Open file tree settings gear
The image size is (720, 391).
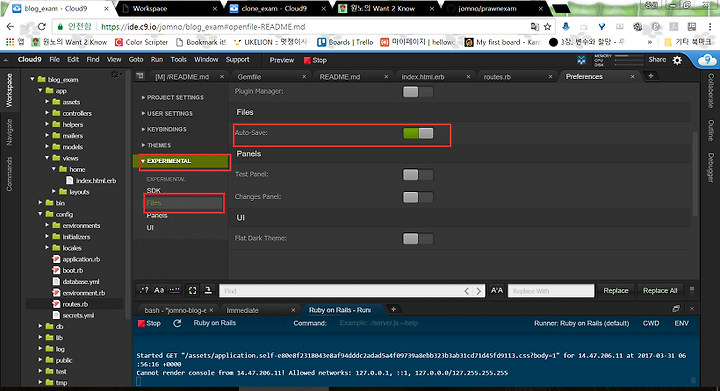click(x=115, y=75)
